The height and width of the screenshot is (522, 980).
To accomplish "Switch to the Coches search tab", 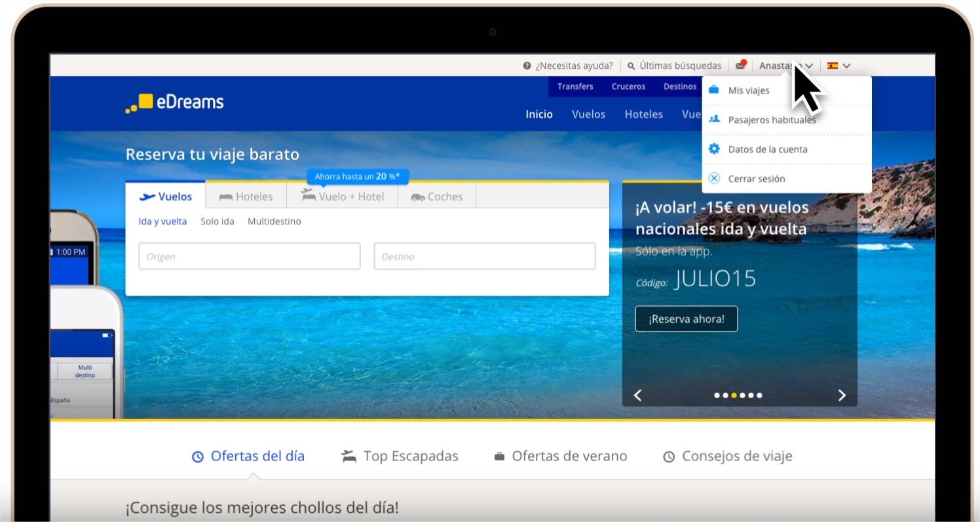I will (437, 196).
